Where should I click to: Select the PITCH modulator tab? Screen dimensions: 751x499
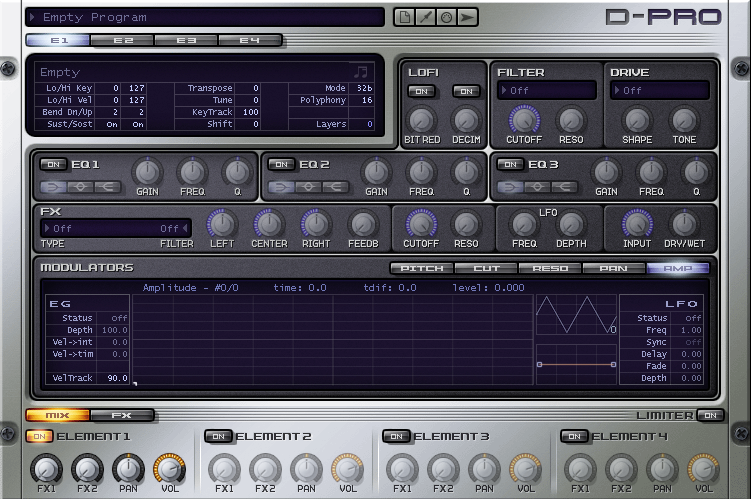(x=422, y=268)
